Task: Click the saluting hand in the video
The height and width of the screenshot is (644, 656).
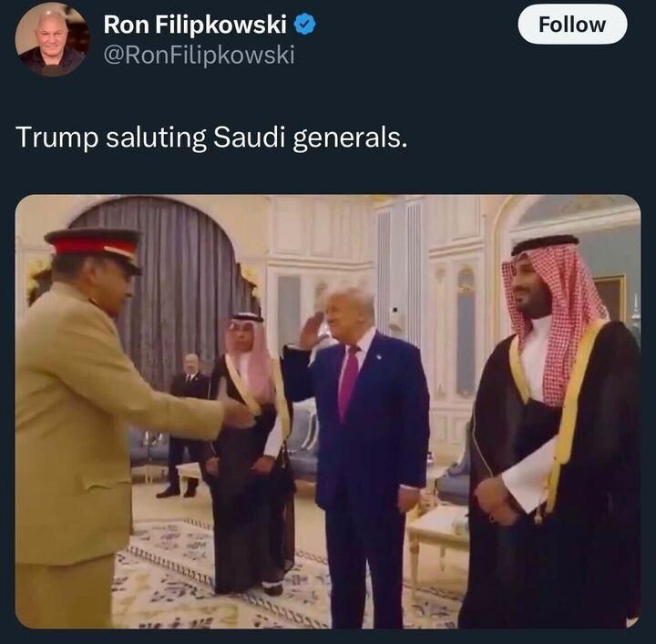Action: (312, 331)
